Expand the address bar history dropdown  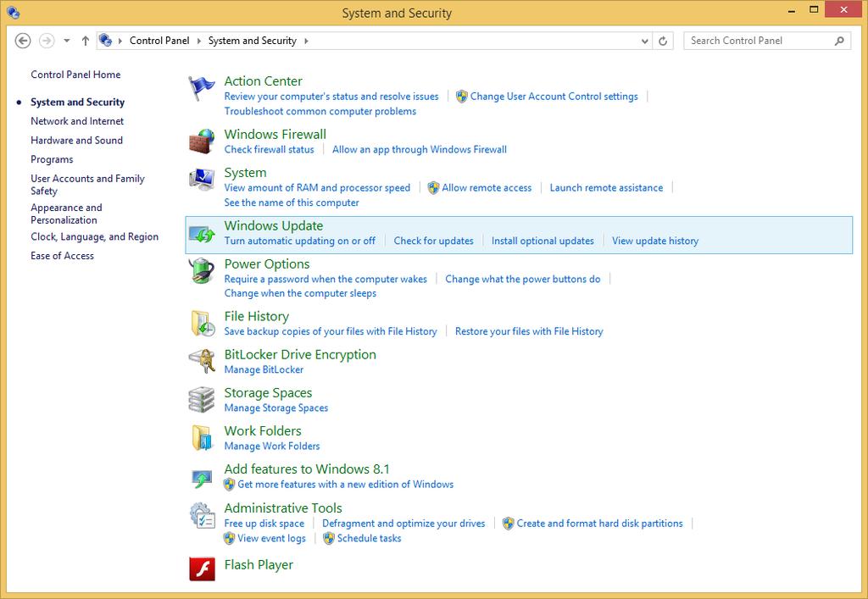pos(644,41)
